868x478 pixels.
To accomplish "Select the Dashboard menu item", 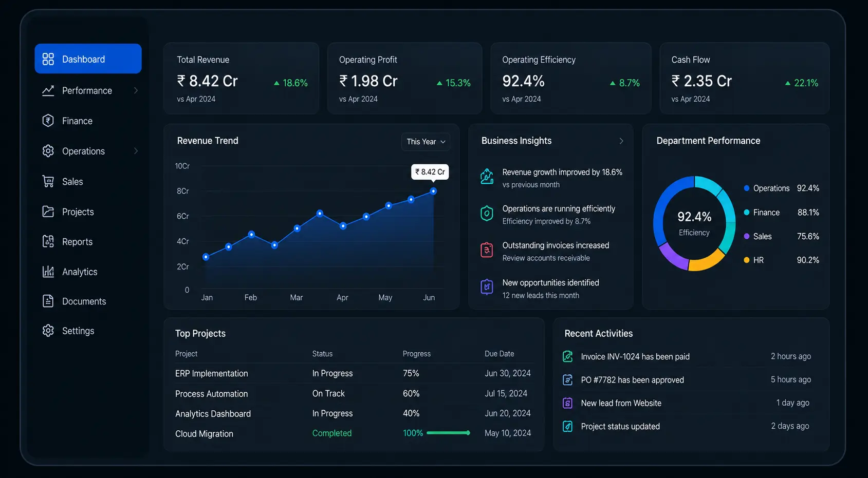I will click(x=88, y=59).
